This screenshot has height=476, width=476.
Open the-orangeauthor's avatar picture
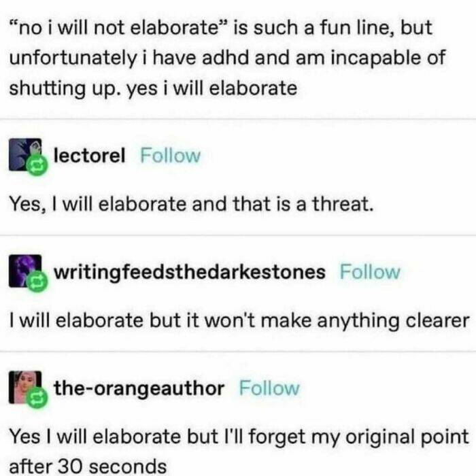pyautogui.click(x=25, y=387)
